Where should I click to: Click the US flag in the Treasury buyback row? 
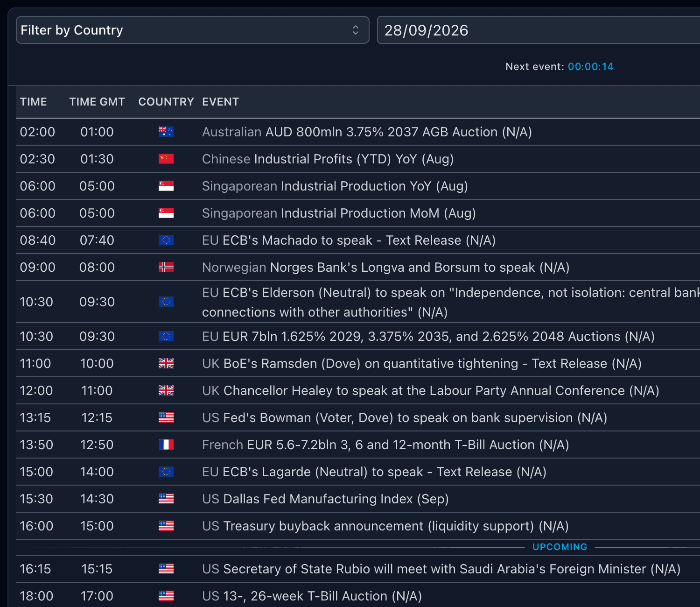pyautogui.click(x=166, y=526)
